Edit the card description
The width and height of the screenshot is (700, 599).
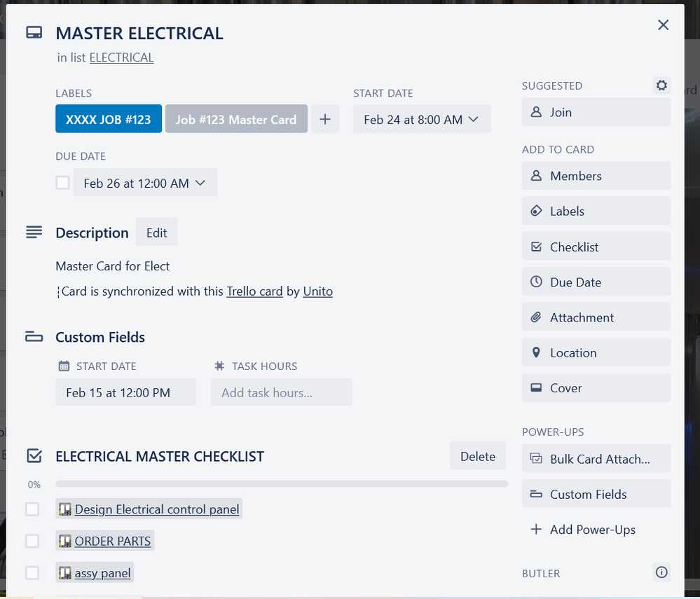point(156,232)
